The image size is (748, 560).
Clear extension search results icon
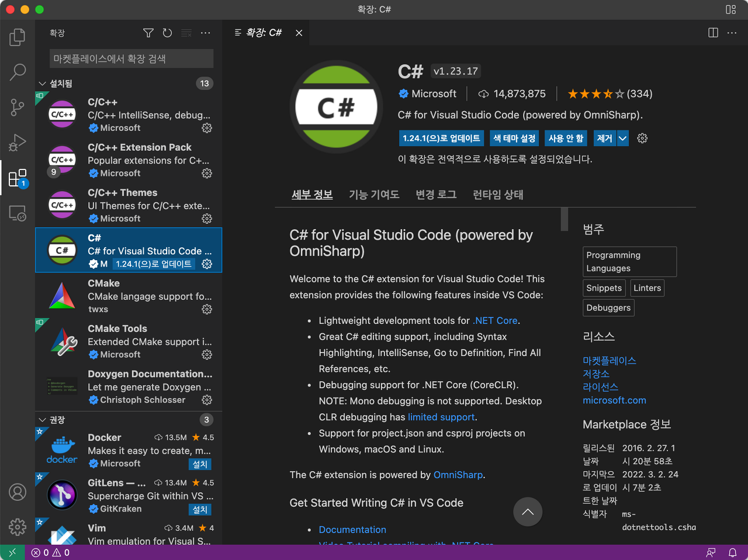(x=186, y=33)
